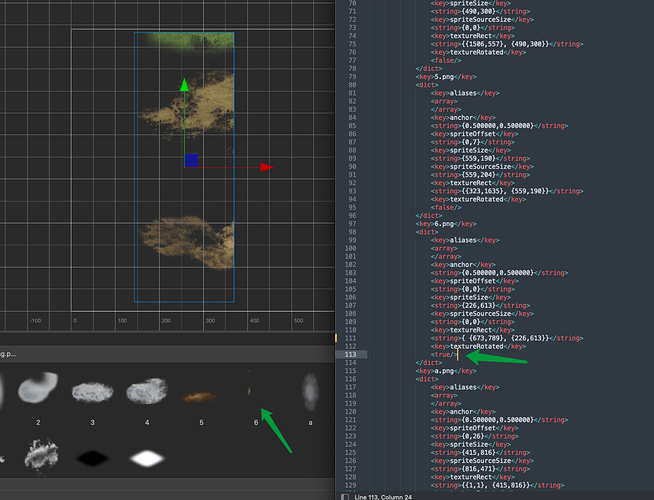Screen dimensions: 654x500
Task: Click the '{559,204}' string on line 91
Action: pyautogui.click(x=476, y=175)
